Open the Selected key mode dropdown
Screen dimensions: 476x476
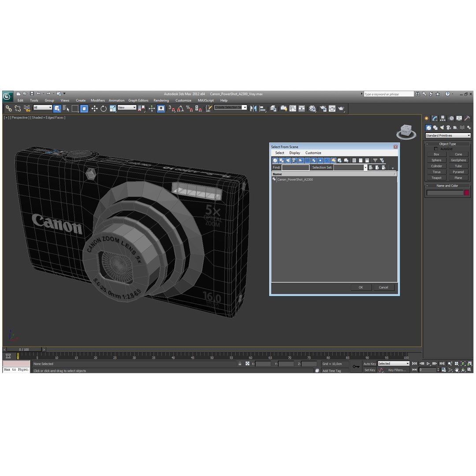click(394, 364)
